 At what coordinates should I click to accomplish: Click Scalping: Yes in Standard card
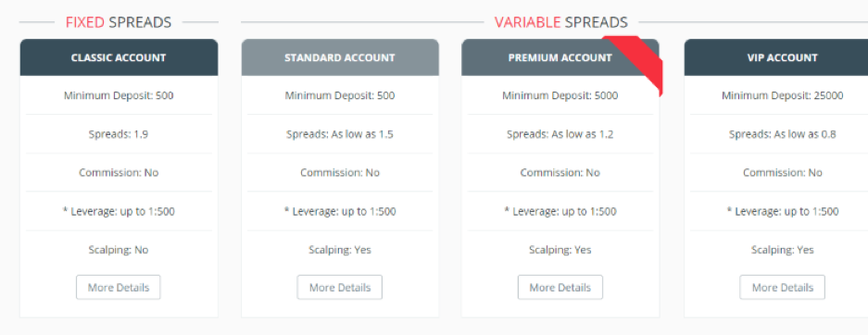point(340,250)
